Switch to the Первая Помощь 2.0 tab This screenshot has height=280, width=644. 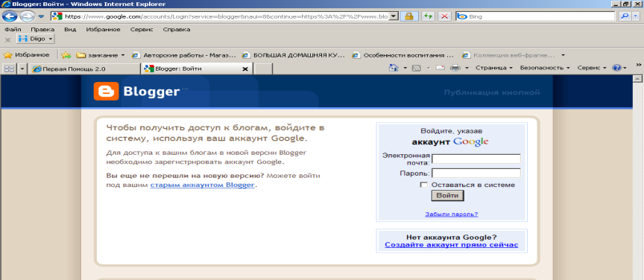(85, 69)
